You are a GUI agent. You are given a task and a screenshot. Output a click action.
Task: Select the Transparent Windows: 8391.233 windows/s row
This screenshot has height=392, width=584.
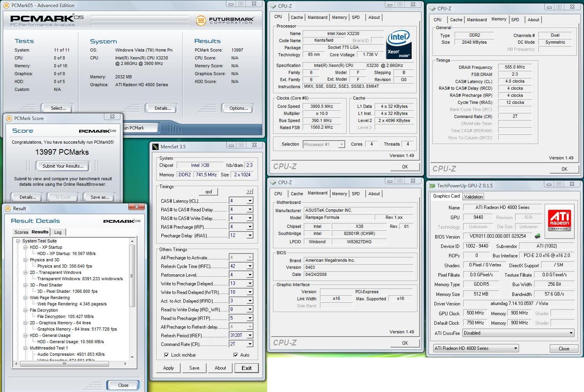[80, 279]
